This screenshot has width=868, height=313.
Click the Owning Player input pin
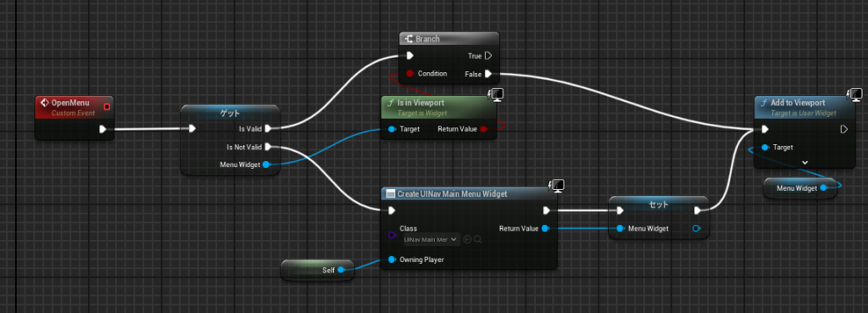click(x=392, y=260)
